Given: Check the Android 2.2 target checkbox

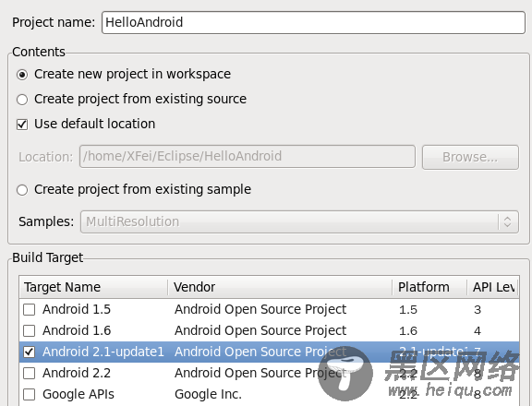Looking at the screenshot, I should tap(29, 373).
